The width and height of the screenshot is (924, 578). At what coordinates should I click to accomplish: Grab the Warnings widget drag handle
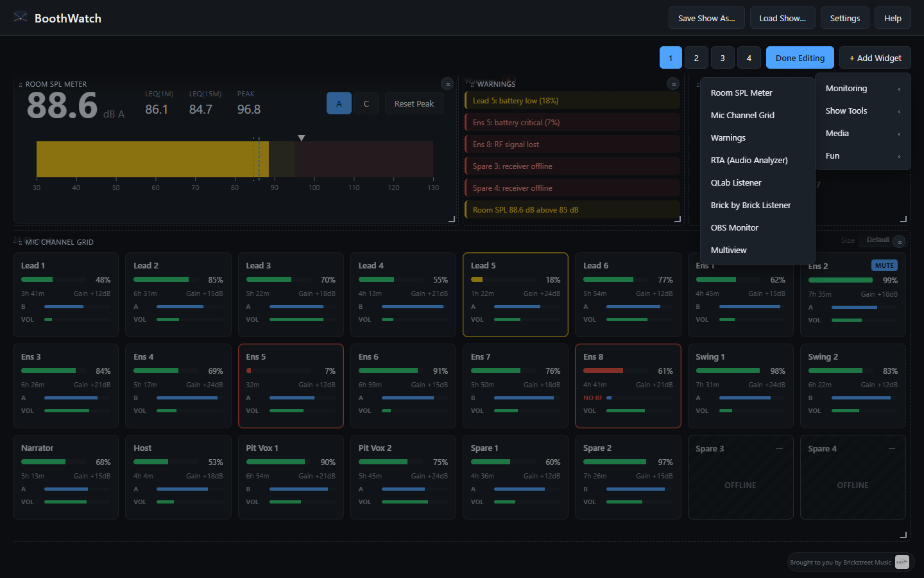(x=472, y=85)
